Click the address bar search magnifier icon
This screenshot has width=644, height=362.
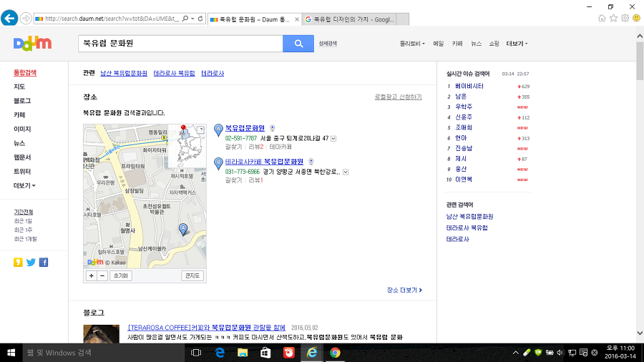coord(185,19)
